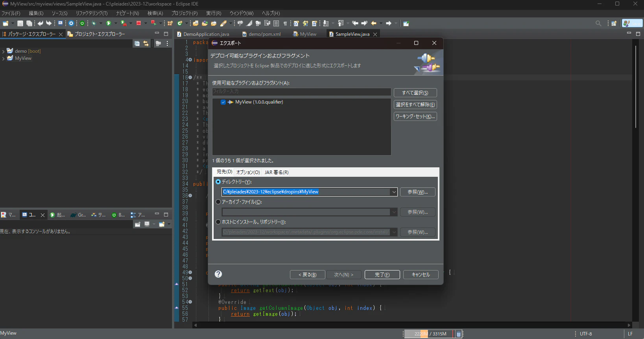The height and width of the screenshot is (339, 644).
Task: Click the Display Selected Console icon
Action: click(x=147, y=224)
